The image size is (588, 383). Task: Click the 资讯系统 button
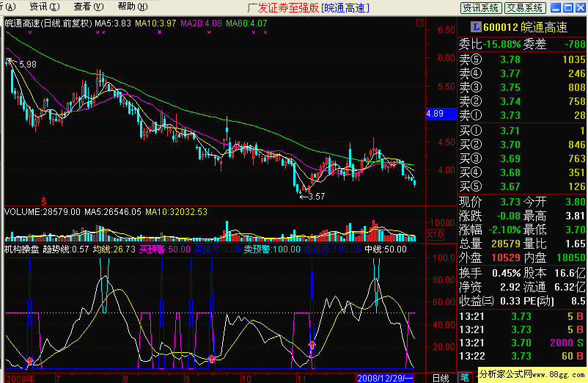480,7
